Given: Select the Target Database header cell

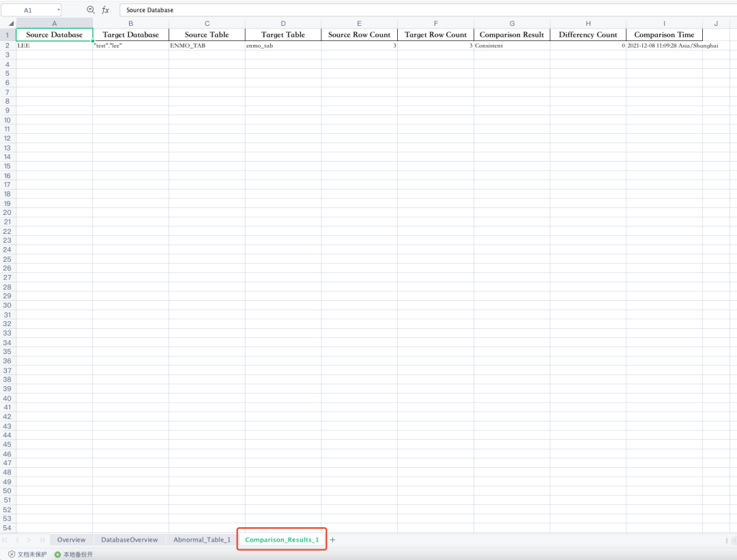Looking at the screenshot, I should pos(130,35).
